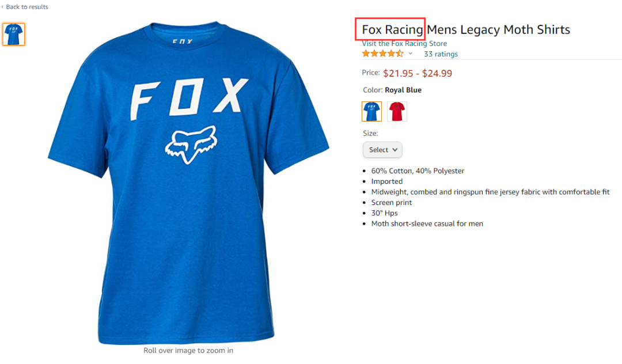Click the Royal Blue color name label
The height and width of the screenshot is (364, 622).
click(x=403, y=90)
